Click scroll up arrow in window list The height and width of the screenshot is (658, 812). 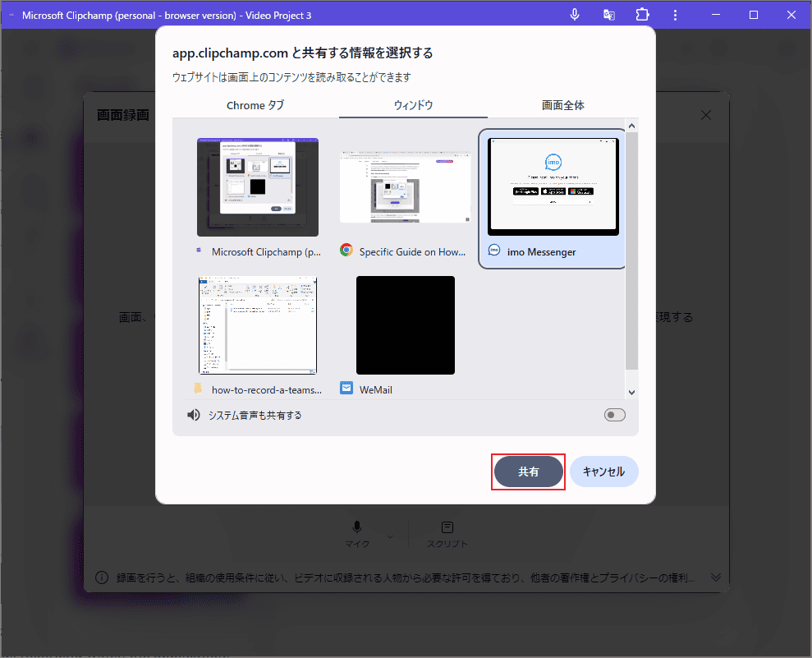632,126
